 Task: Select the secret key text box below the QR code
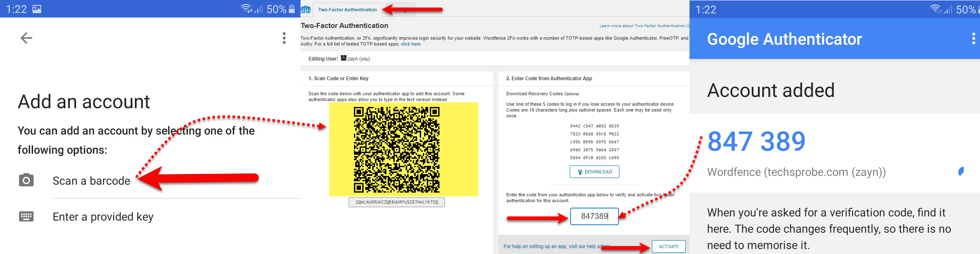[397, 202]
